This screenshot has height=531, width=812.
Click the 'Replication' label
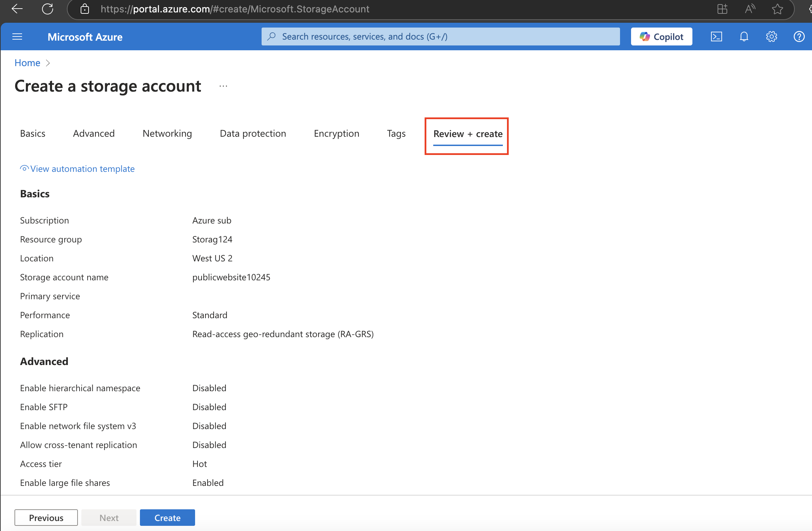(42, 334)
